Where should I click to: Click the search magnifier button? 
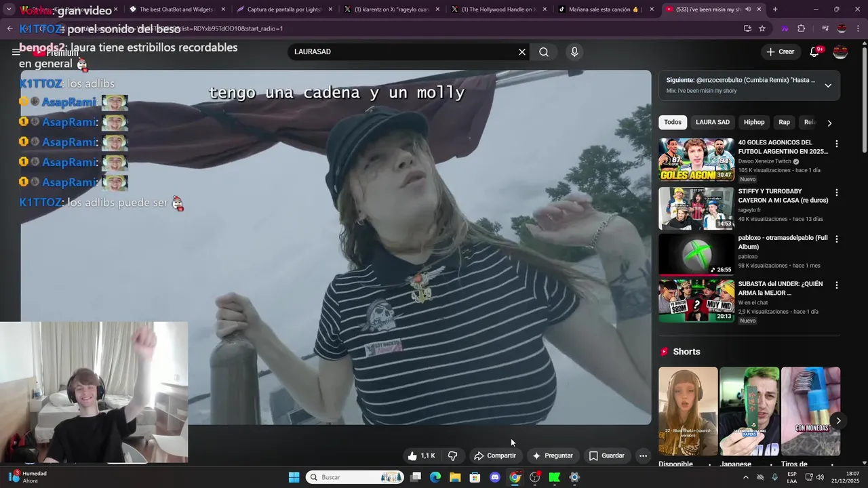544,52
